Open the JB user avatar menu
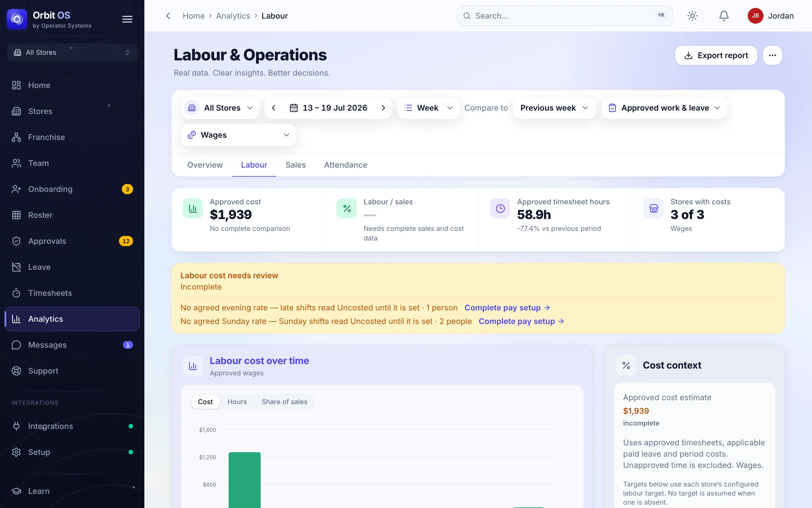The image size is (812, 508). tap(755, 16)
